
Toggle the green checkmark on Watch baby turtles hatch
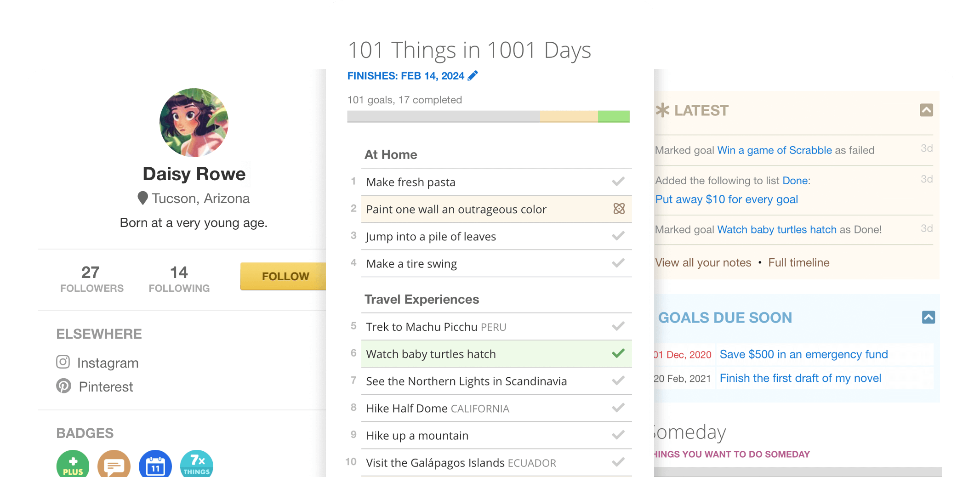tap(618, 353)
